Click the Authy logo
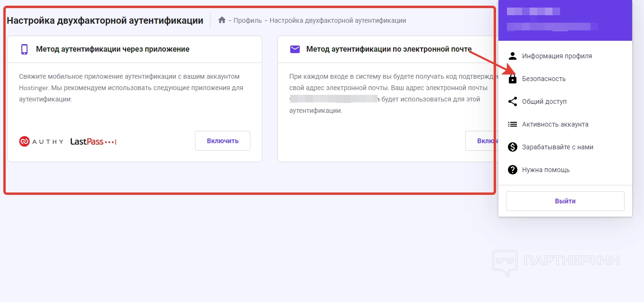 point(41,141)
